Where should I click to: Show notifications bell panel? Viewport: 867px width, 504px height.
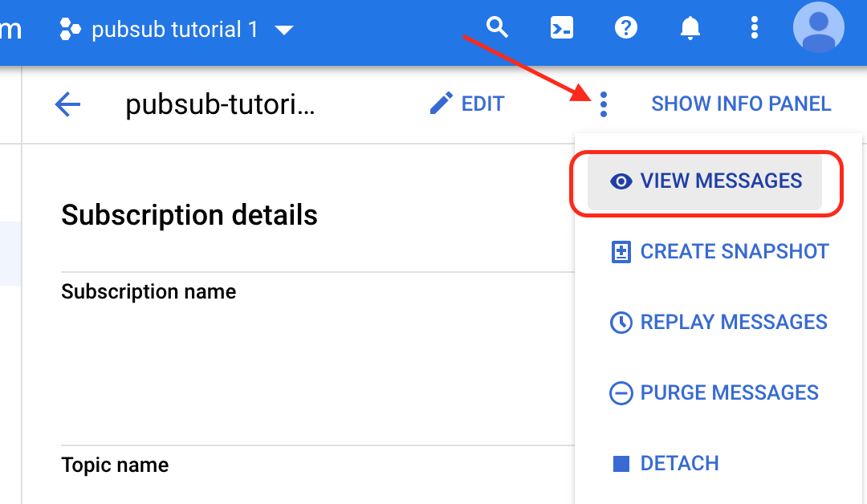point(690,27)
